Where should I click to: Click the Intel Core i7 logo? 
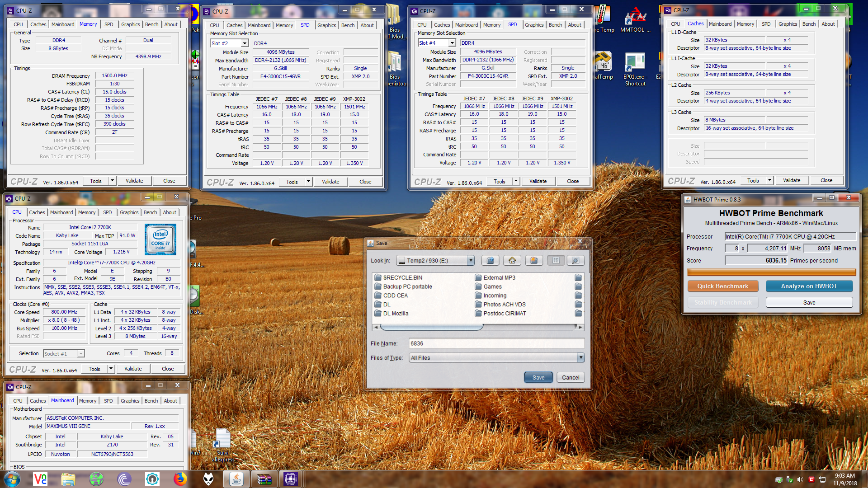[x=160, y=240]
